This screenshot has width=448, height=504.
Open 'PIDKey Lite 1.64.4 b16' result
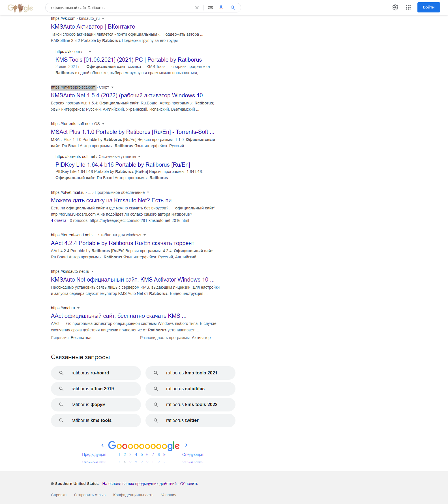pos(123,165)
